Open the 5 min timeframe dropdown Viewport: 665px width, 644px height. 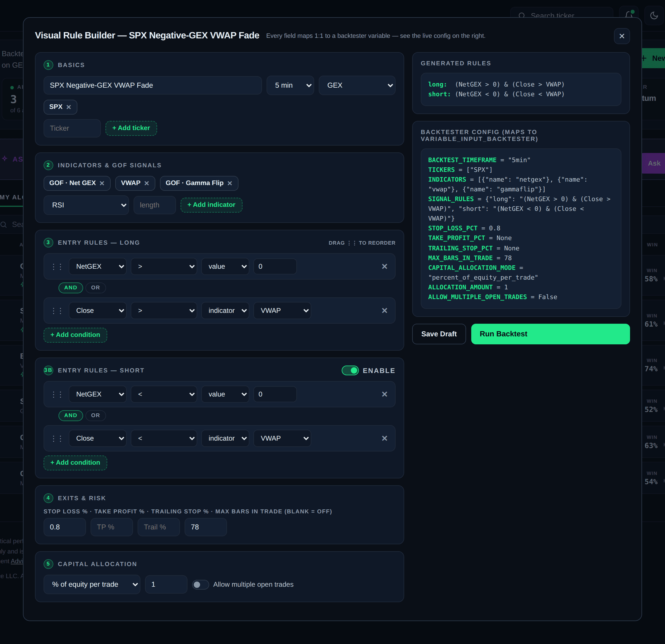click(x=290, y=85)
